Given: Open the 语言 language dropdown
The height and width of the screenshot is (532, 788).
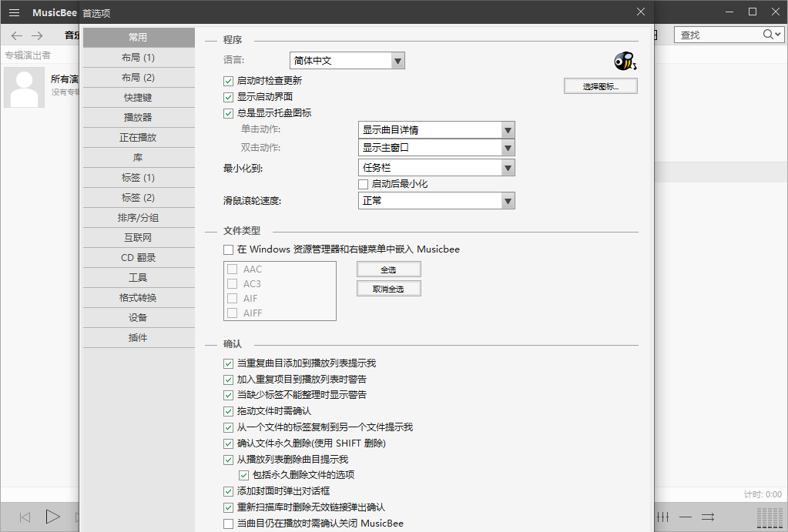Looking at the screenshot, I should click(x=347, y=61).
